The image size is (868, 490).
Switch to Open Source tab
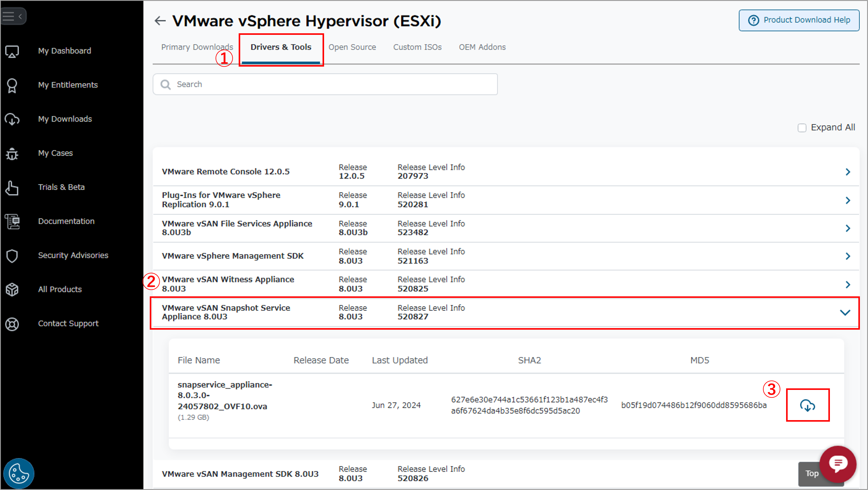tap(352, 47)
